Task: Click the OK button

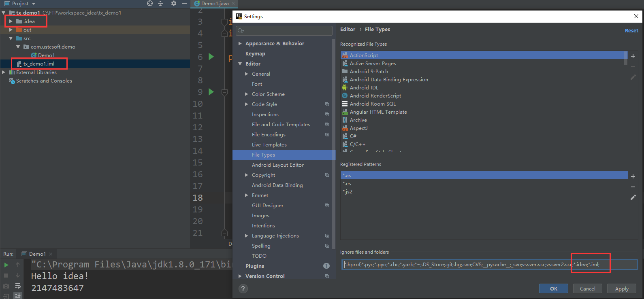Action: coord(553,288)
